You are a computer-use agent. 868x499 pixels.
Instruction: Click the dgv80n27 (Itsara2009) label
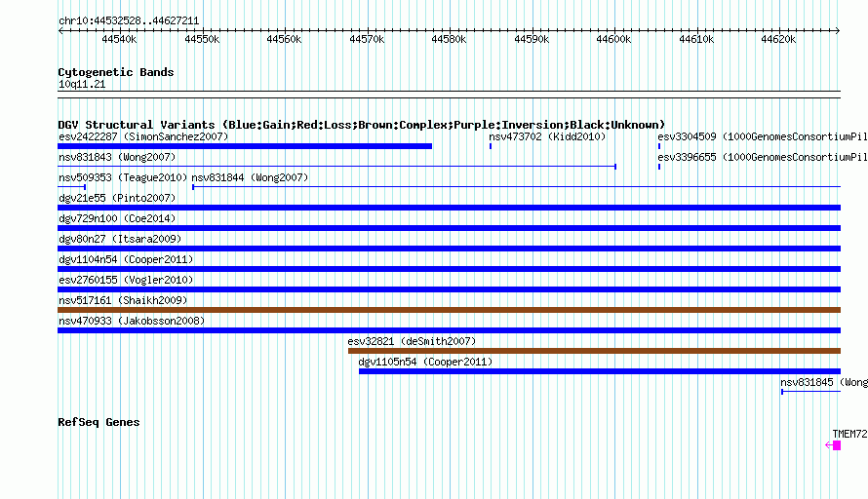coord(120,239)
